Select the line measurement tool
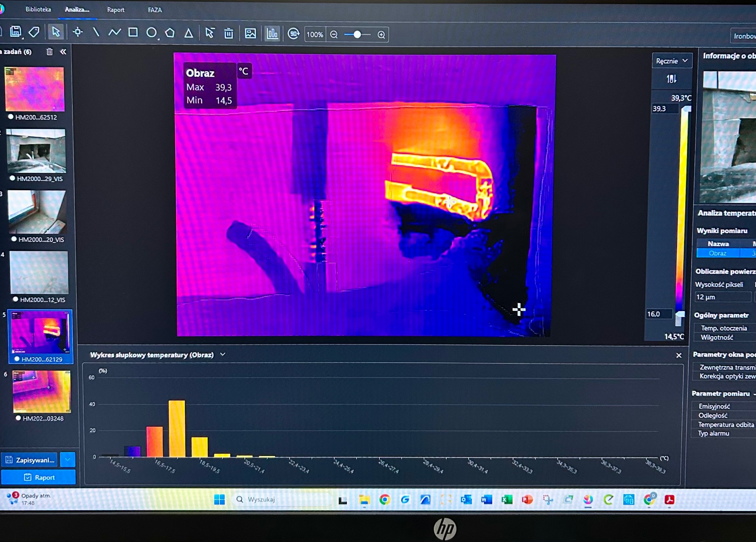Image resolution: width=756 pixels, height=542 pixels. coord(96,32)
